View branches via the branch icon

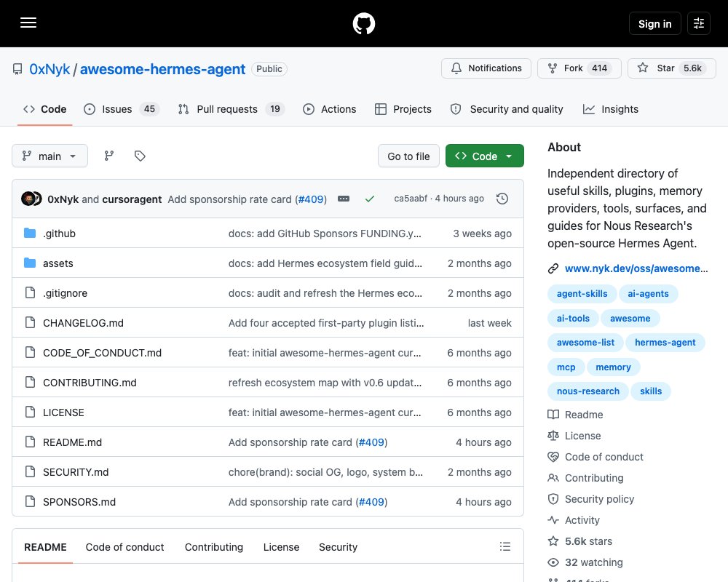point(109,156)
